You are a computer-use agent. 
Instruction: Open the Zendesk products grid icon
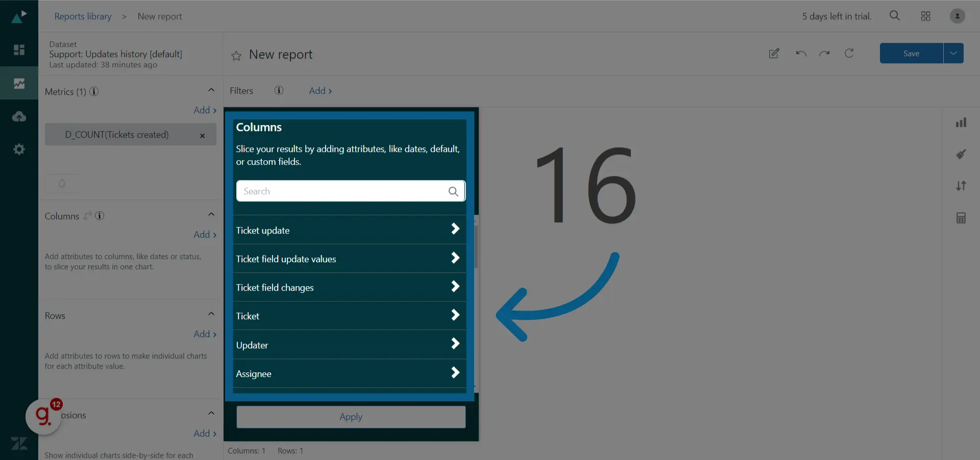click(925, 16)
